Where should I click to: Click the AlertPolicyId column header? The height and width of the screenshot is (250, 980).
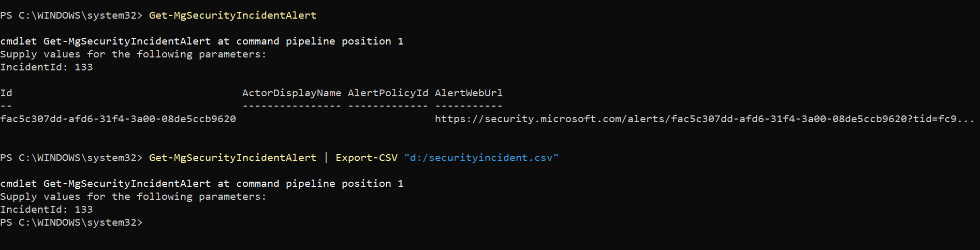click(388, 93)
